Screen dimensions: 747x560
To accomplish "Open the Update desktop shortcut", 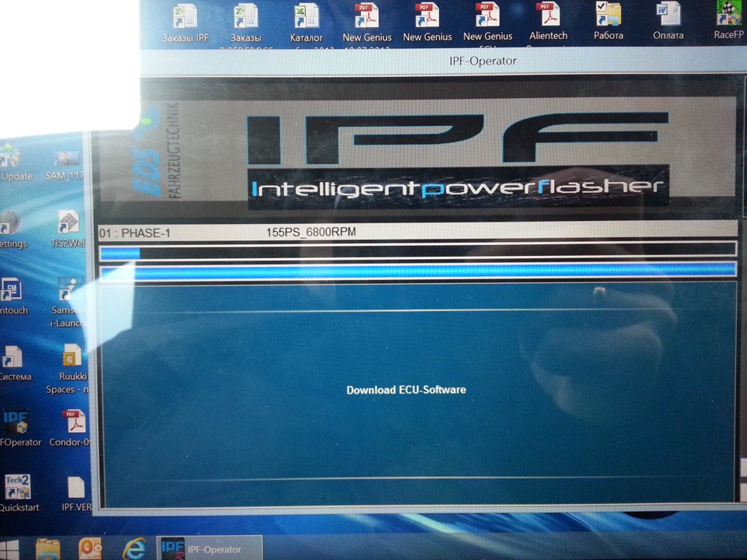I will click(16, 162).
